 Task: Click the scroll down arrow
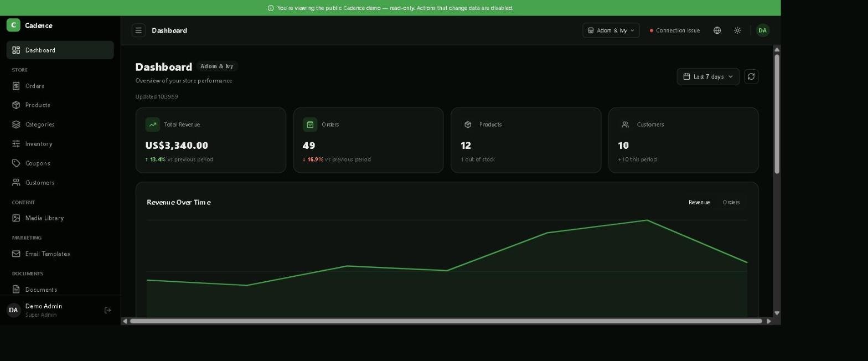click(777, 313)
